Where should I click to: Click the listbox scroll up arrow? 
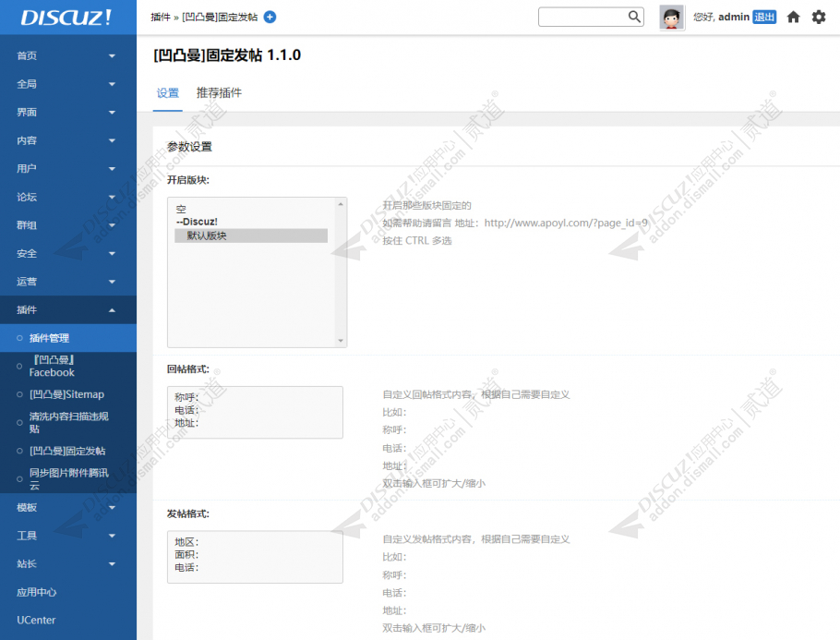tap(341, 204)
